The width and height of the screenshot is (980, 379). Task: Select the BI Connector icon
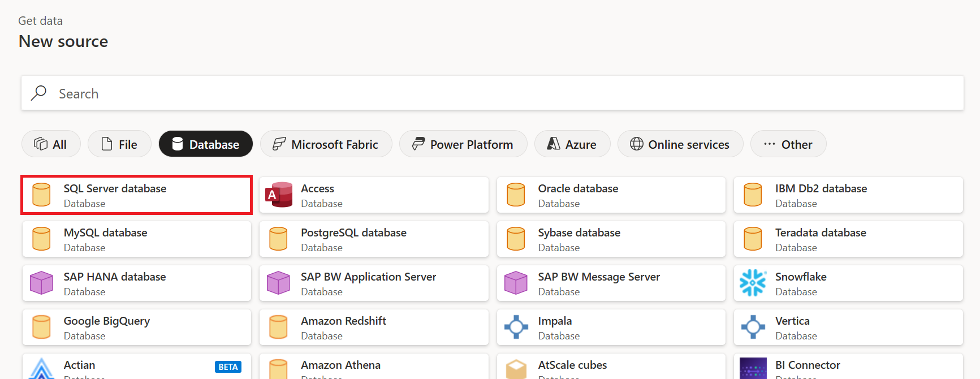(x=753, y=369)
